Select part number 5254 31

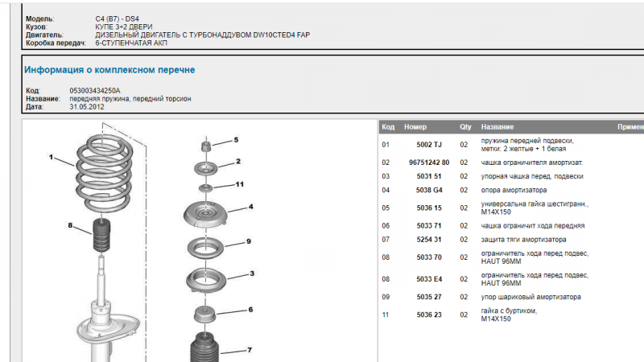click(428, 239)
